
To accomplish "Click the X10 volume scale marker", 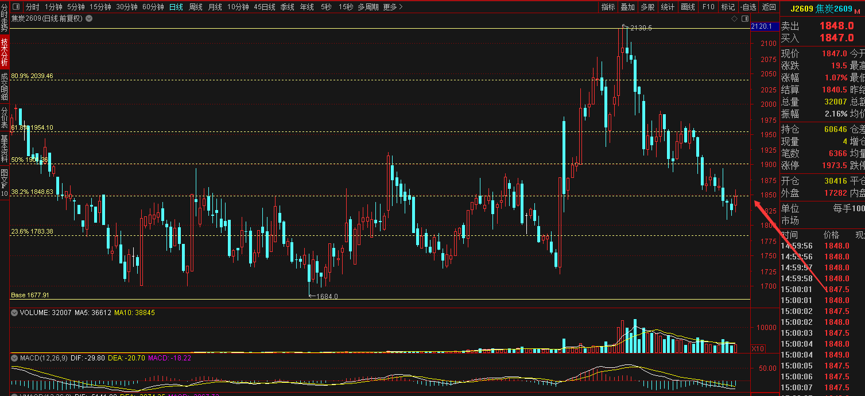I will point(758,349).
